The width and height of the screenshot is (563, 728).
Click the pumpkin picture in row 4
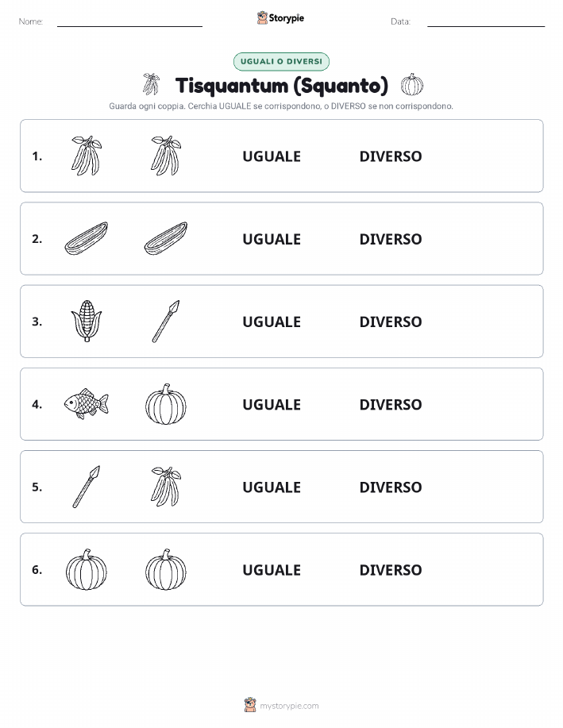[166, 404]
